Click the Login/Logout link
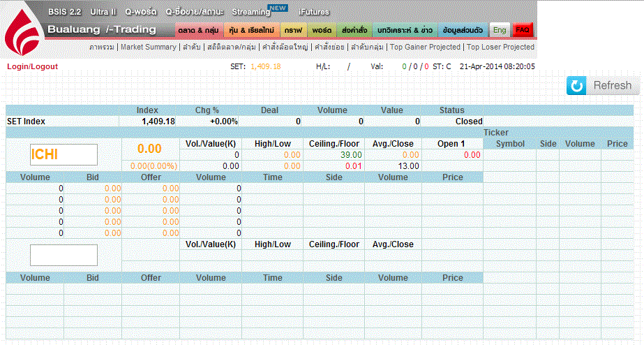Viewport: 644px width, 345px height. 33,66
